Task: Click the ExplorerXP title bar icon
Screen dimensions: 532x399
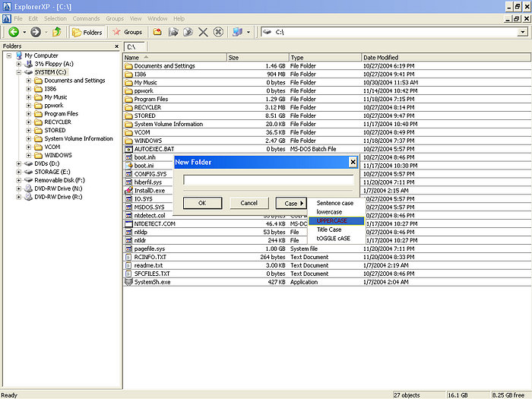Action: pyautogui.click(x=6, y=6)
